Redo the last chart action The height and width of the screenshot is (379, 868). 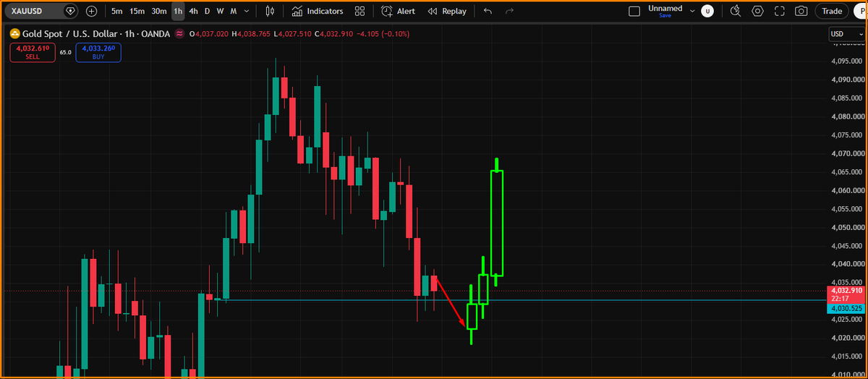coord(509,12)
